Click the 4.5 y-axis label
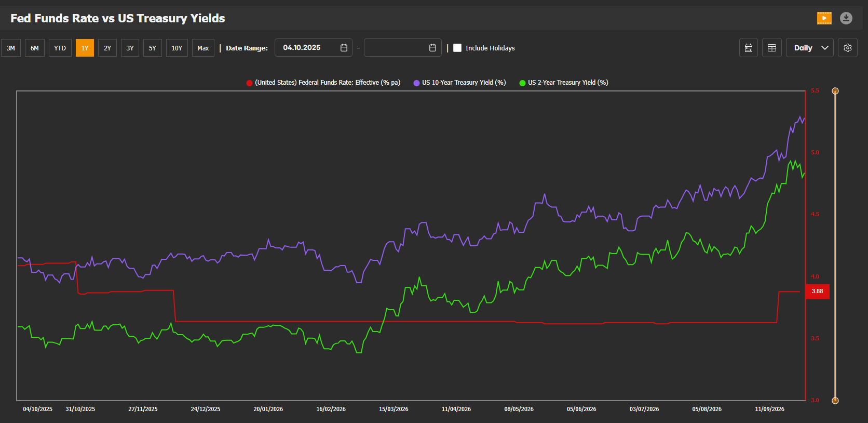 (815, 215)
